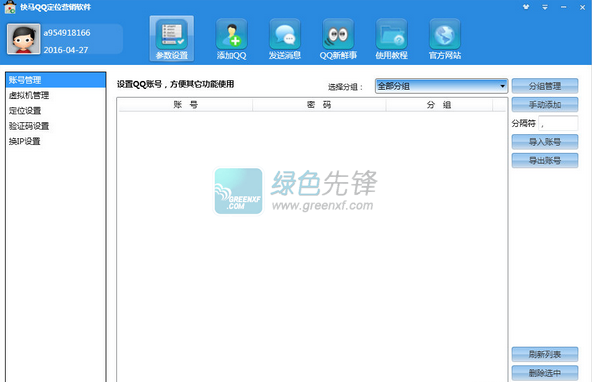Click the 分组管理 button
Viewport: 592px width, 382px height.
click(x=545, y=86)
